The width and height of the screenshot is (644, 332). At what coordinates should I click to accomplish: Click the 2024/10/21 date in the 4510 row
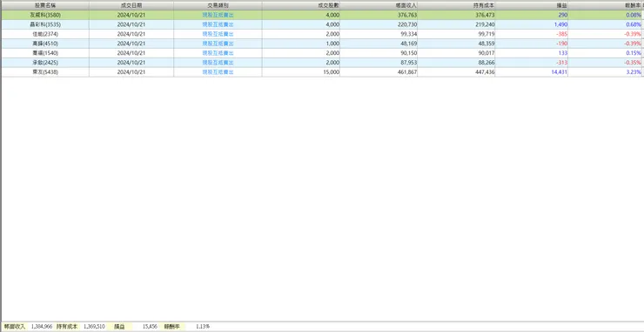tap(131, 44)
